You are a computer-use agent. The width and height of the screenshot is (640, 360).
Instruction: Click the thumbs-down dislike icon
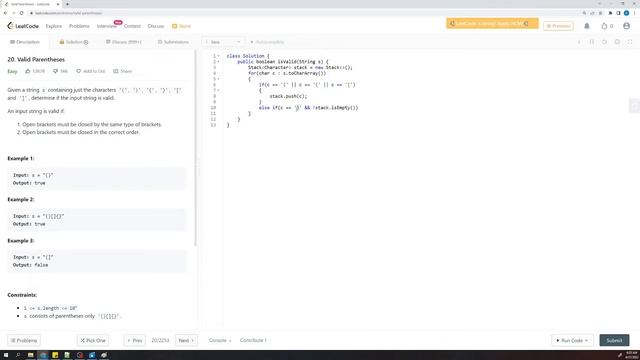[55, 71]
